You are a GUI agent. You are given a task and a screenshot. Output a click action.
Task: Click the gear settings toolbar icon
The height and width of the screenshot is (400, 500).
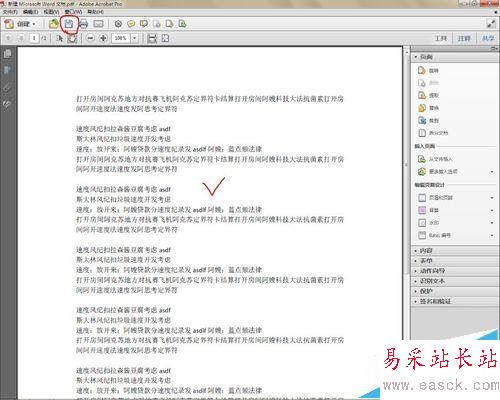coord(118,24)
